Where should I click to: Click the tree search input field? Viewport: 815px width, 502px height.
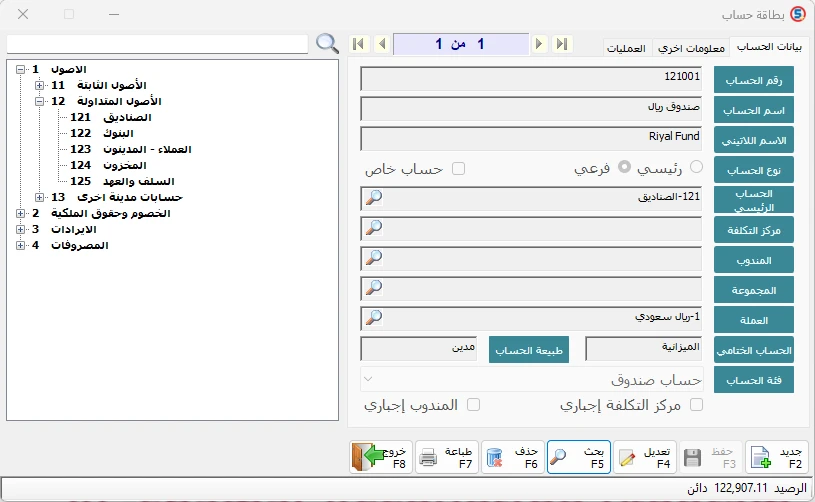(x=157, y=44)
